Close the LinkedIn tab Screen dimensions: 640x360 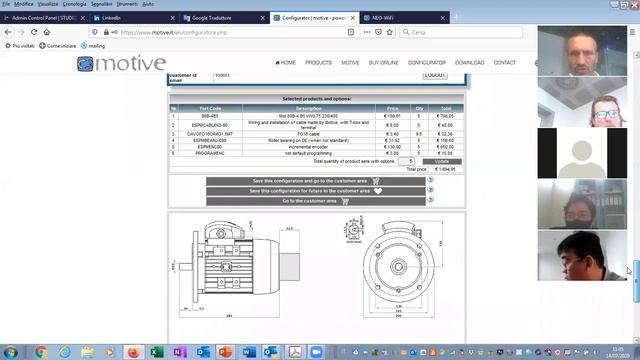(173, 18)
